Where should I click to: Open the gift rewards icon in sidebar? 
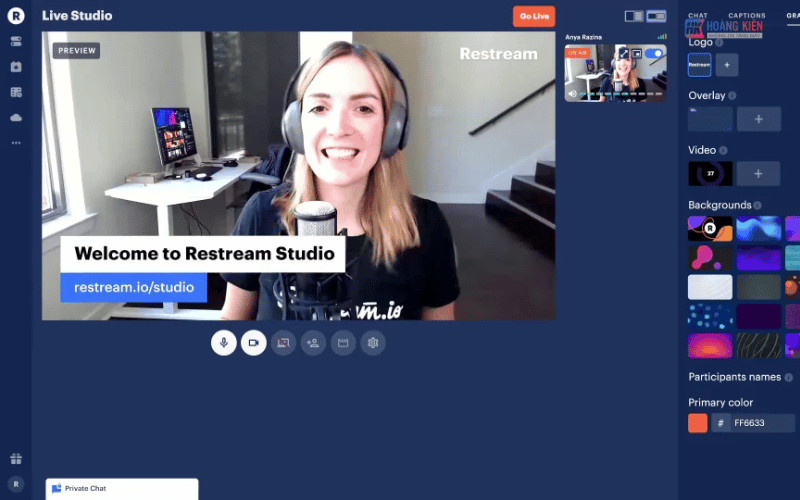point(16,459)
